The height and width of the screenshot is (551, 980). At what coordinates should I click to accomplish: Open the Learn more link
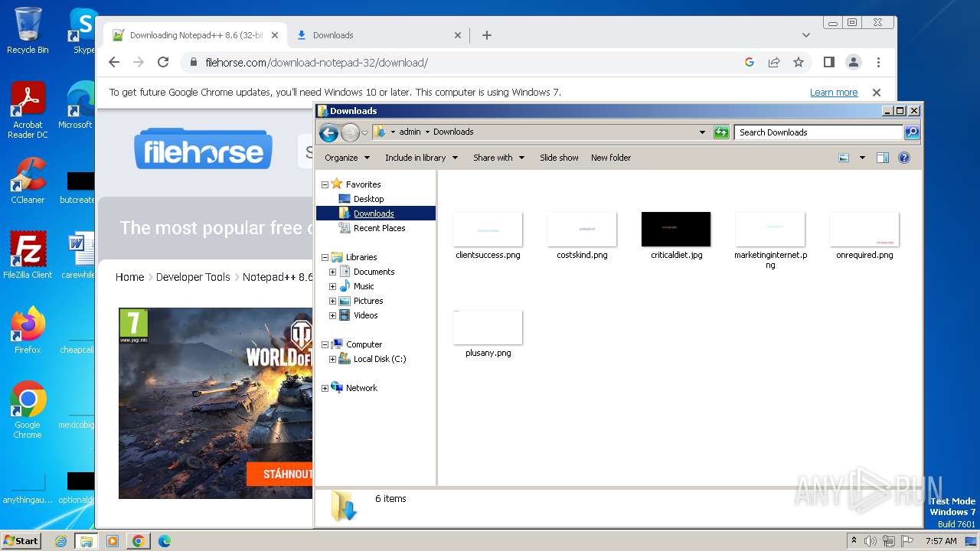point(834,92)
